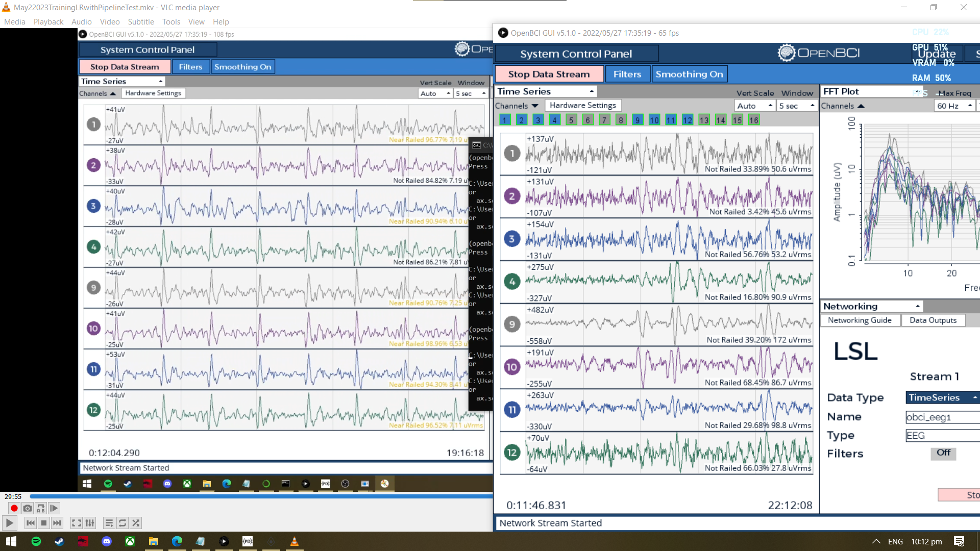Click the LSL Name input field
Screen dimensions: 980x551
click(942, 417)
